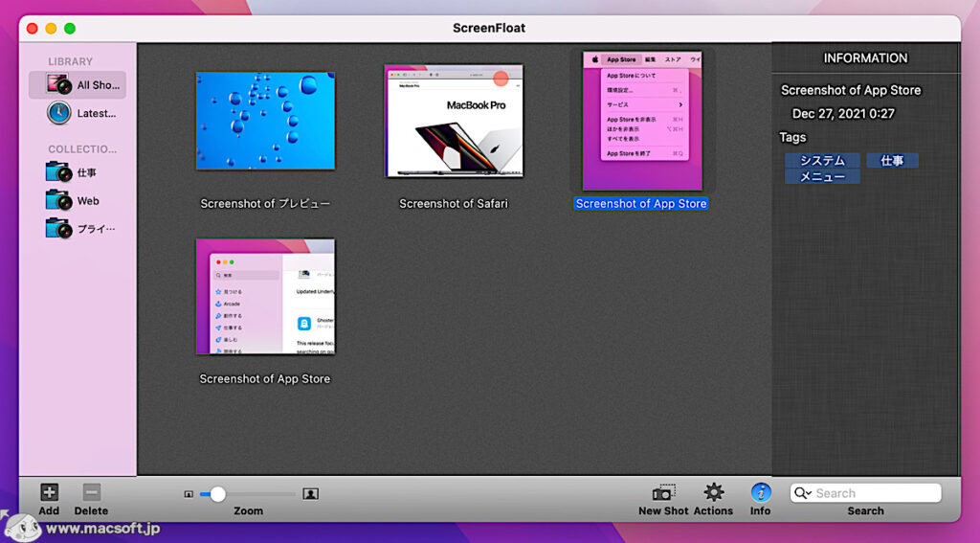This screenshot has width=980, height=543.
Task: Click the label Screenshot of Safari
Action: tap(454, 203)
